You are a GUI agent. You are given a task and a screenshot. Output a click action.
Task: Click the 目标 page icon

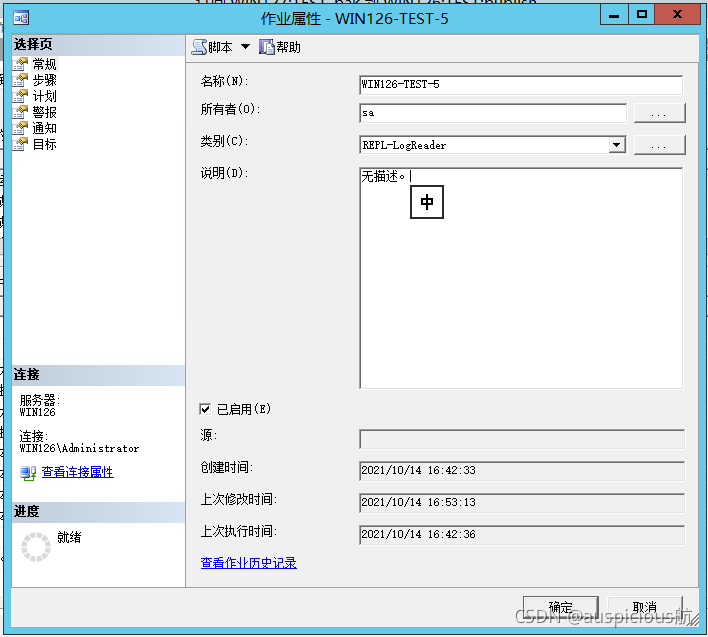20,144
